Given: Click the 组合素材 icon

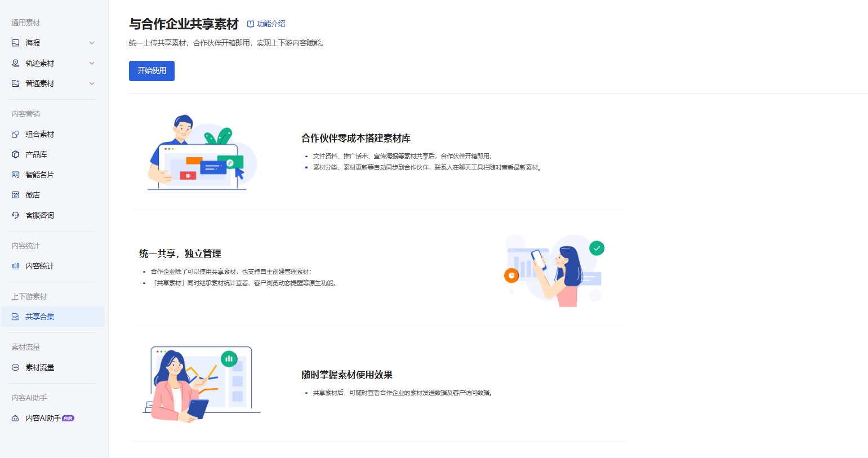Looking at the screenshot, I should (x=16, y=134).
